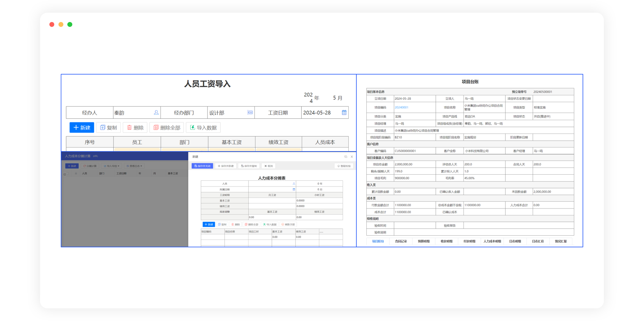Image resolution: width=644 pixels, height=321 pixels.
Task: Click 复制 below 人力成本分摊表 form
Action: pos(222,225)
